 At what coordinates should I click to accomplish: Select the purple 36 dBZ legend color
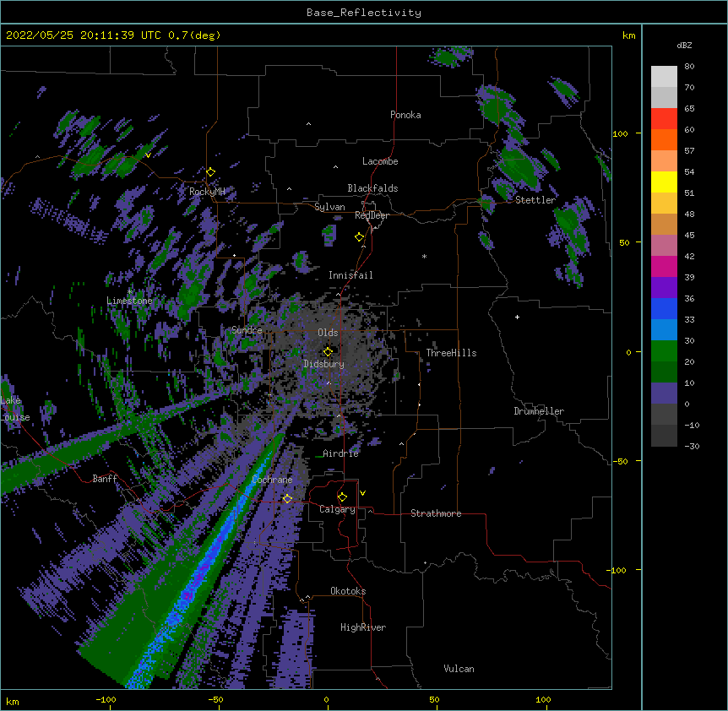664,287
